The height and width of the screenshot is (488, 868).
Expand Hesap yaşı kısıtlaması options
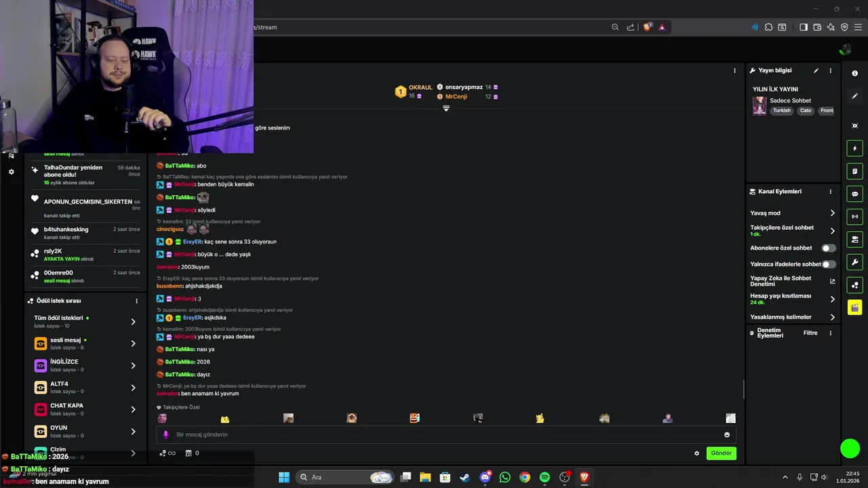(832, 299)
